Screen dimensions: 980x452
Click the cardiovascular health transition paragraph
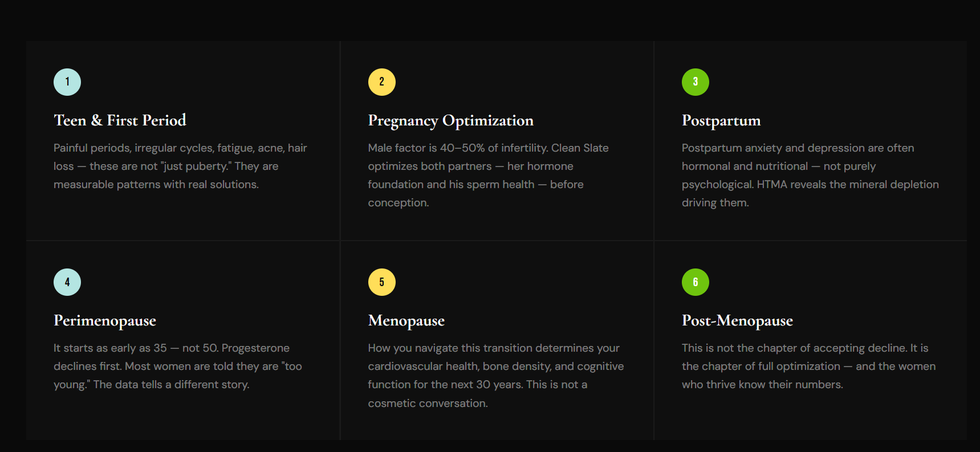coord(496,375)
